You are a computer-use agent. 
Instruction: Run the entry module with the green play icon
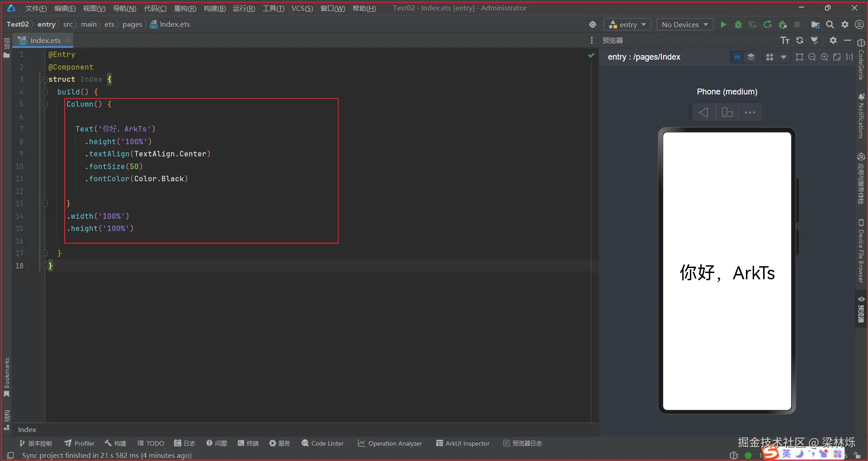tap(723, 24)
